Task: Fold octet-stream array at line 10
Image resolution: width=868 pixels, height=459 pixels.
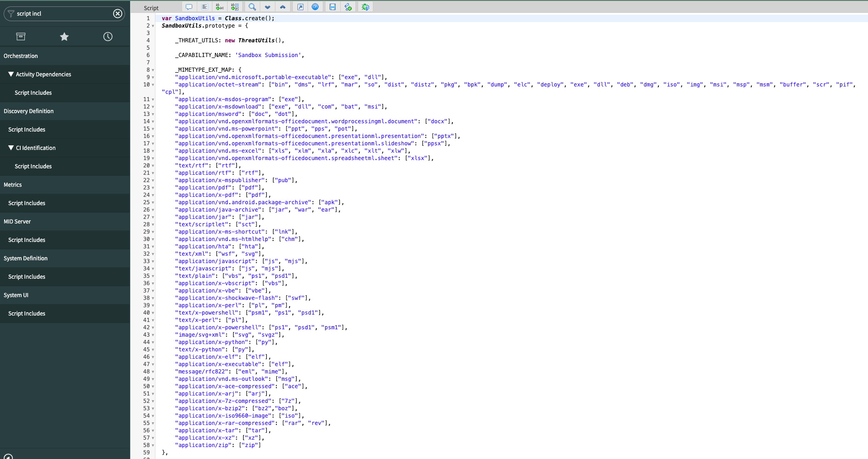Action: tap(153, 85)
